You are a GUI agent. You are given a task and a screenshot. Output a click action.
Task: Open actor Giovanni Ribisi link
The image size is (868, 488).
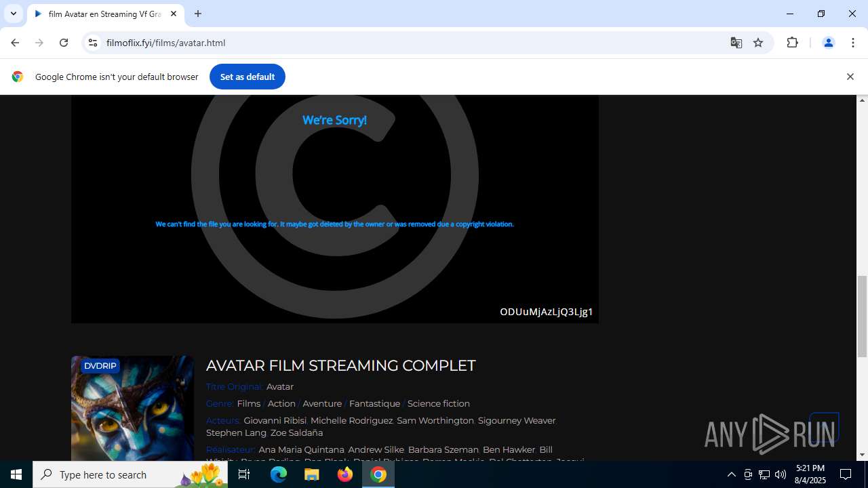click(275, 421)
